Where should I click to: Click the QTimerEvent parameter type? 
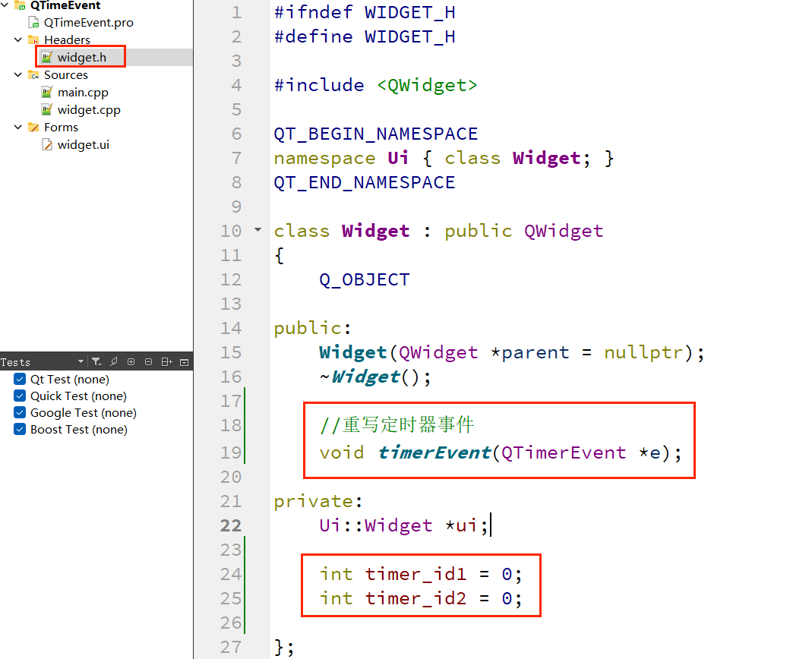pos(564,452)
